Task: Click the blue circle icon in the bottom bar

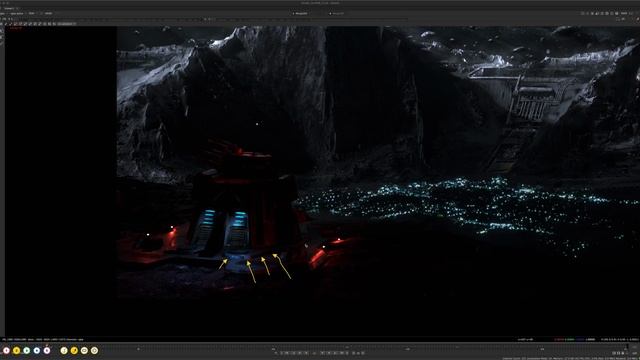Action: [37, 350]
